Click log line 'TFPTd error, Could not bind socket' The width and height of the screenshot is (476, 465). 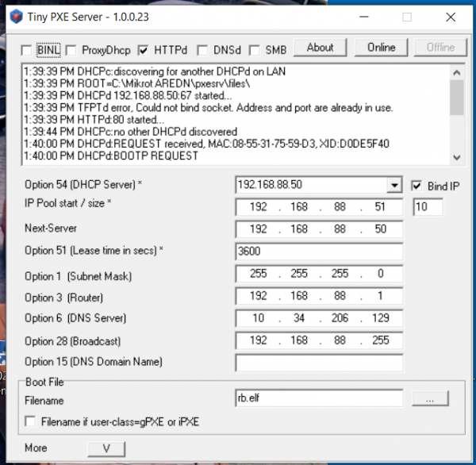208,107
